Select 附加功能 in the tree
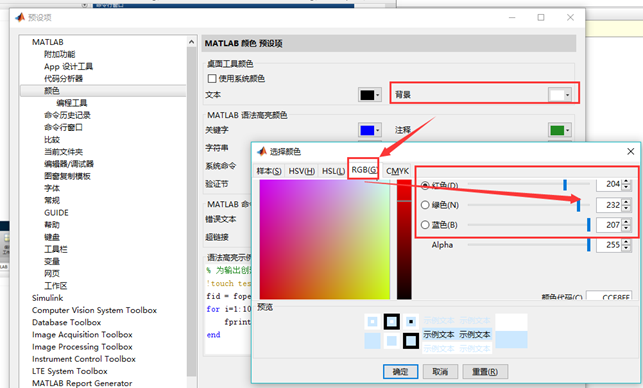The image size is (643, 388). pos(59,54)
